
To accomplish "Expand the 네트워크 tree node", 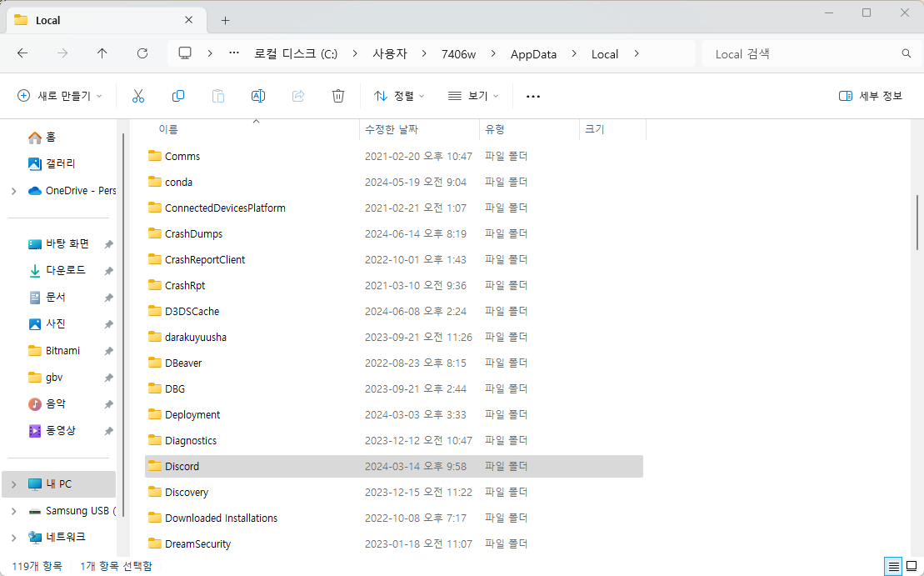I will (x=13, y=537).
